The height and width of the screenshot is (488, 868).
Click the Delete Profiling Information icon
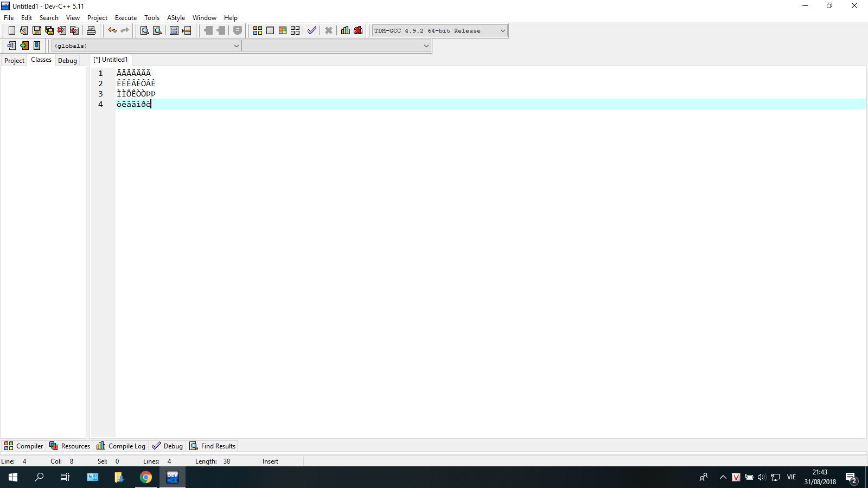click(x=358, y=30)
